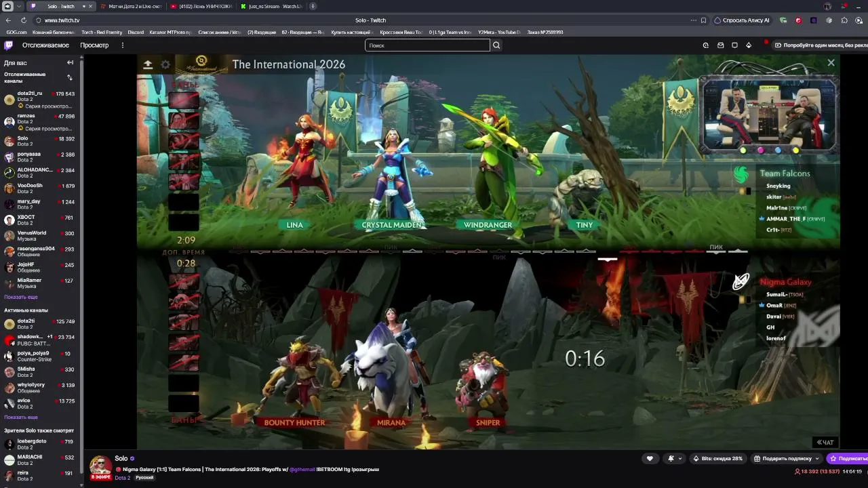Viewport: 868px width, 488px height.
Task: Click the 'Подарить подписку' gift button
Action: pos(787,459)
